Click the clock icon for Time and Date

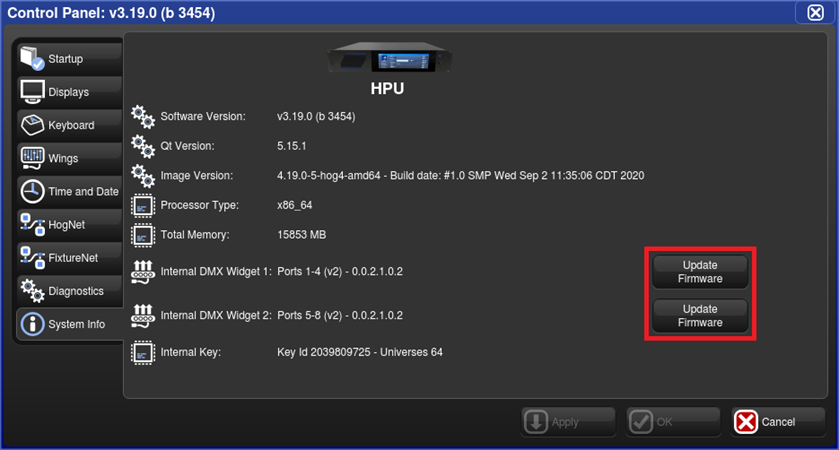click(32, 192)
